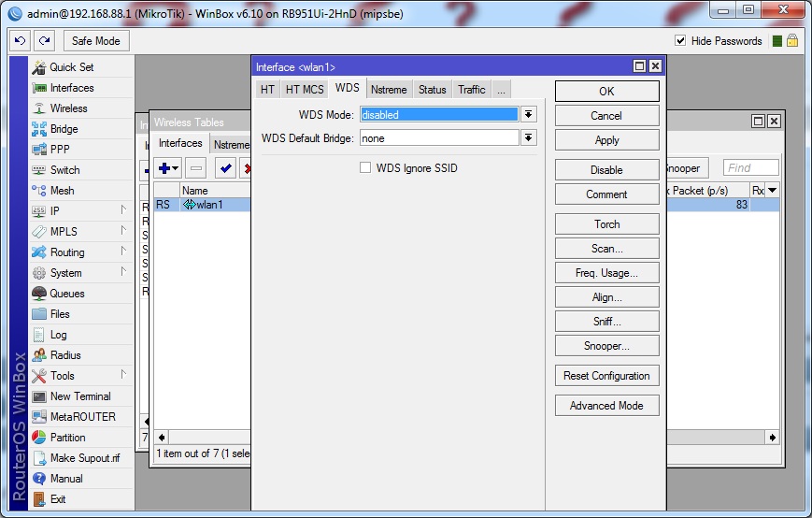This screenshot has width=812, height=518.
Task: Open the Log sidebar entry
Action: tap(81, 335)
